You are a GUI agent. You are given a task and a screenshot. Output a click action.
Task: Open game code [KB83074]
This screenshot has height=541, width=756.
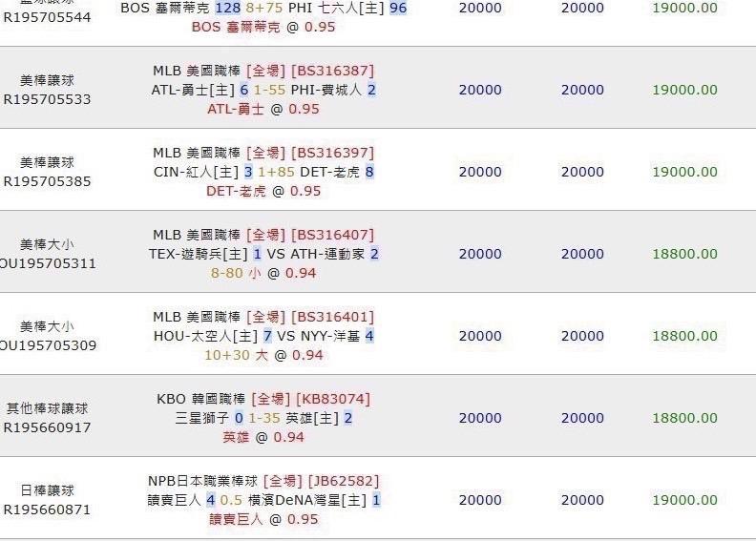333,399
